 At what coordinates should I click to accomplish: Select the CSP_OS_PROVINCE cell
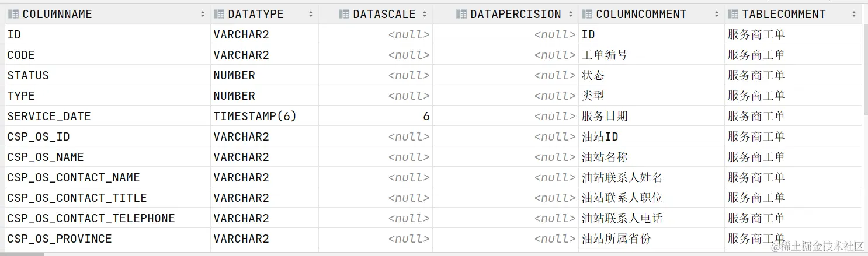tap(107, 239)
